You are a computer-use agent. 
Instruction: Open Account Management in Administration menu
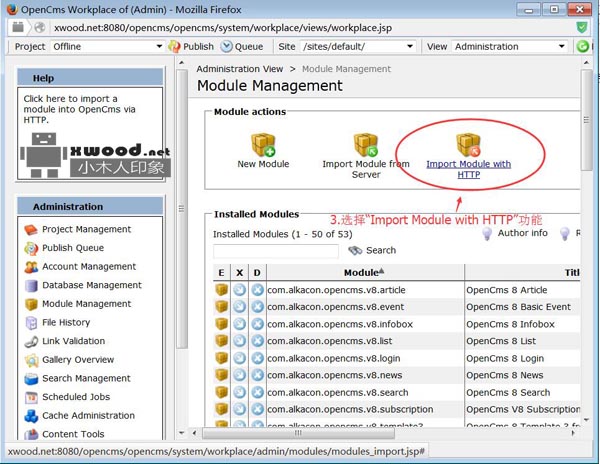pos(80,267)
